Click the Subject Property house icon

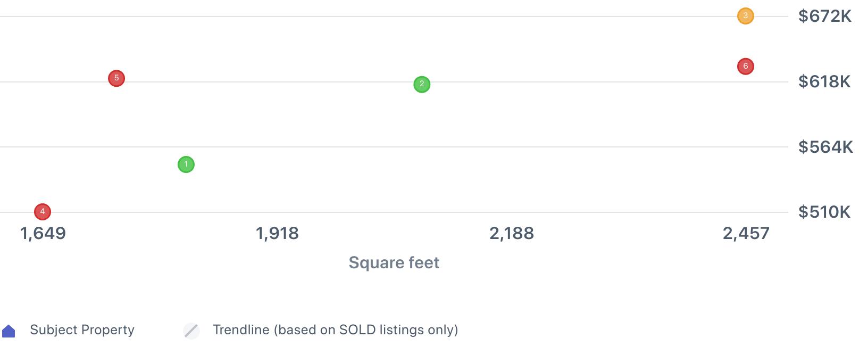[9, 331]
